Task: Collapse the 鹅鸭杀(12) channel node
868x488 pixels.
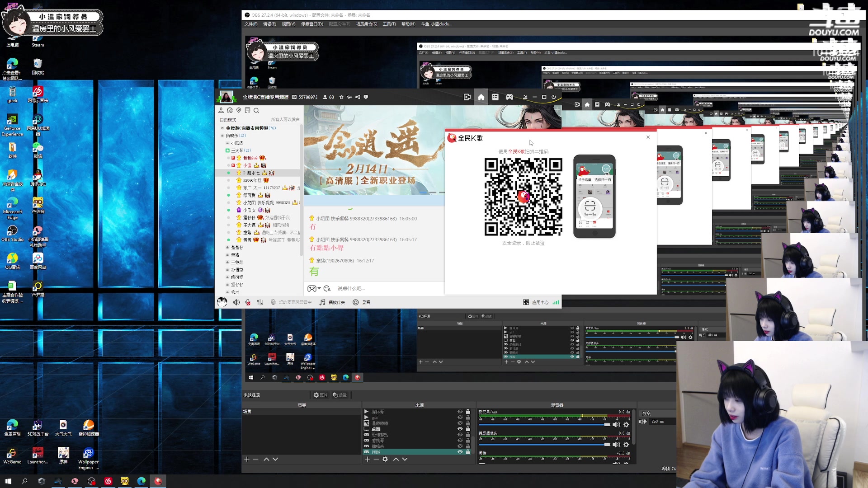Action: point(222,136)
